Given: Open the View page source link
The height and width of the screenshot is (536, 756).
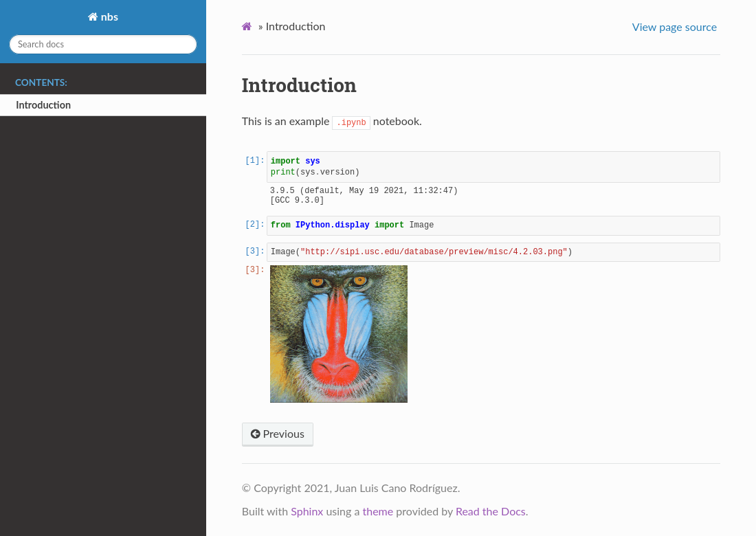Looking at the screenshot, I should pos(674,27).
